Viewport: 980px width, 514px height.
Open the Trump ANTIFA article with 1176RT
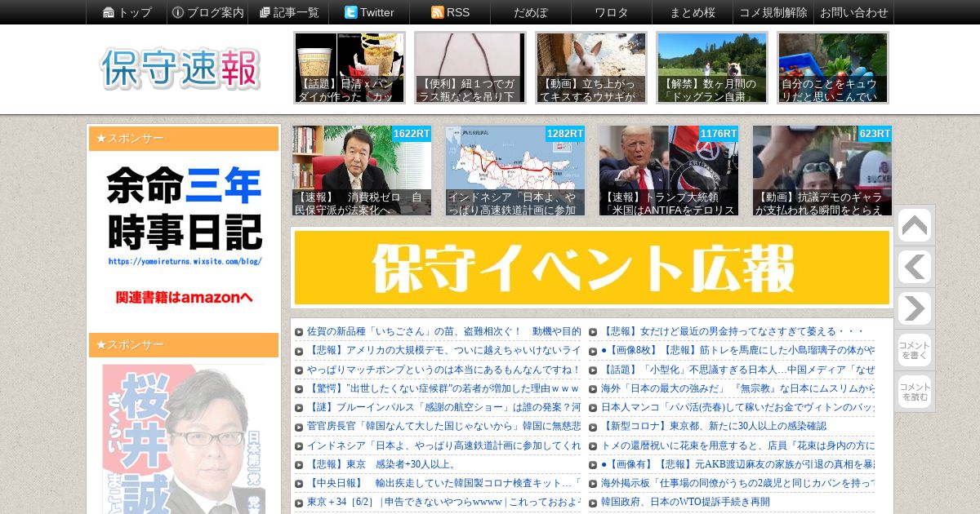pyautogui.click(x=669, y=171)
